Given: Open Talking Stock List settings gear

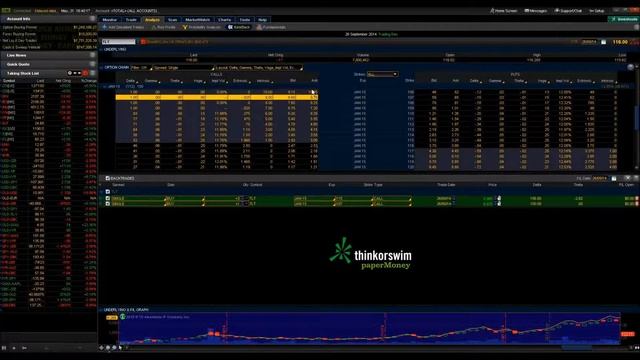Looking at the screenshot, I should (x=70, y=73).
